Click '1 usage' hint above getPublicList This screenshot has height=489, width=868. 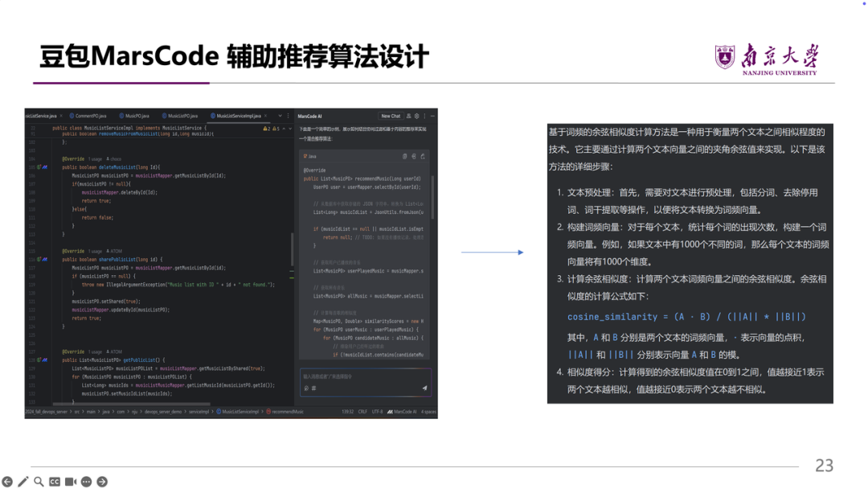click(96, 351)
